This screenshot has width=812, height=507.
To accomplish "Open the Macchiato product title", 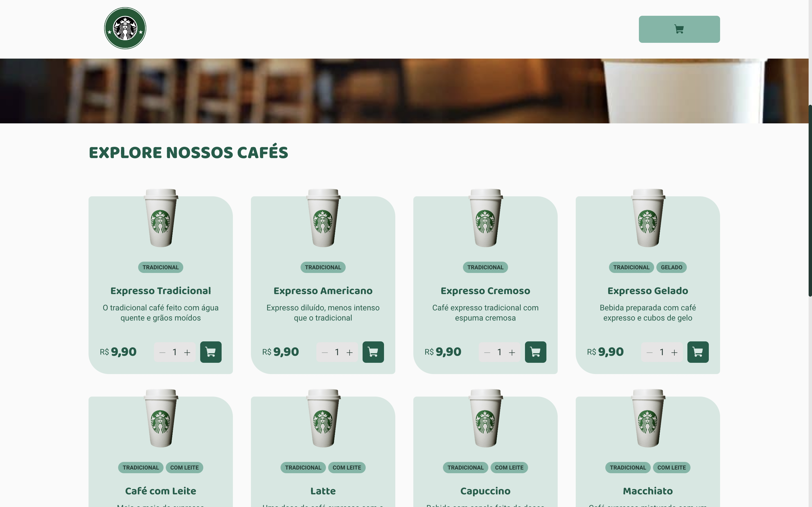I will (x=648, y=491).
